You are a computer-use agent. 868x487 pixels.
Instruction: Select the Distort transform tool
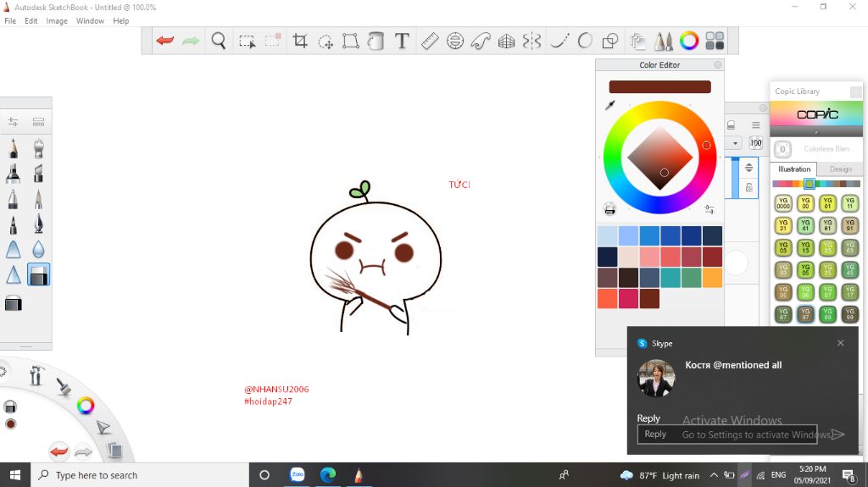click(x=350, y=41)
